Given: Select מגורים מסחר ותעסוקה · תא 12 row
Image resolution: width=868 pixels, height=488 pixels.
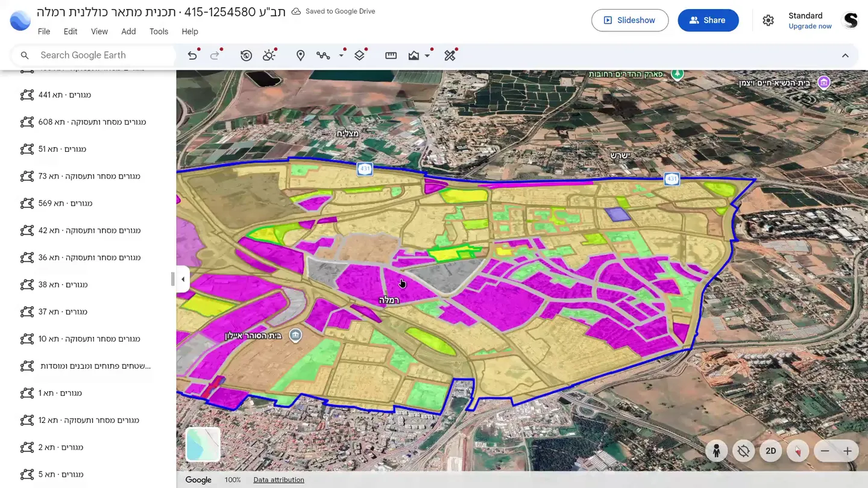Looking at the screenshot, I should coord(88,420).
